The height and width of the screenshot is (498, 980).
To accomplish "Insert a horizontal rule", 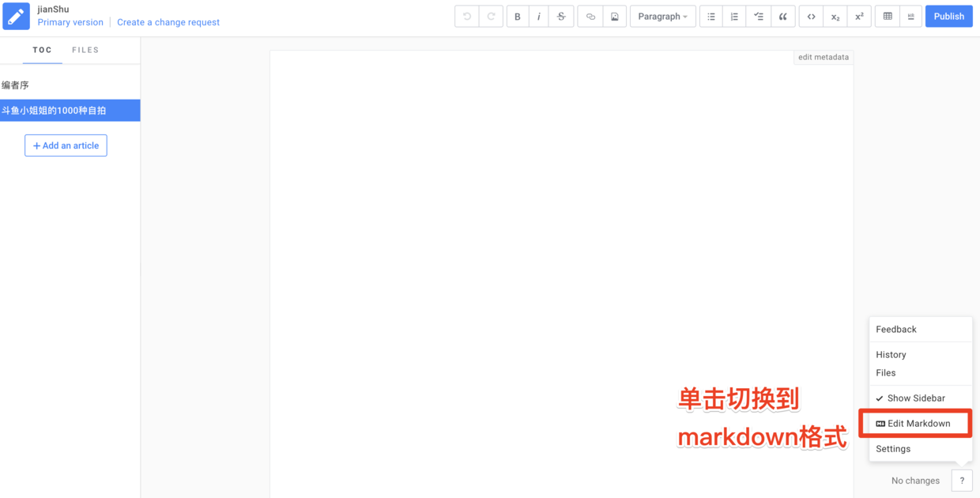I will click(x=910, y=16).
